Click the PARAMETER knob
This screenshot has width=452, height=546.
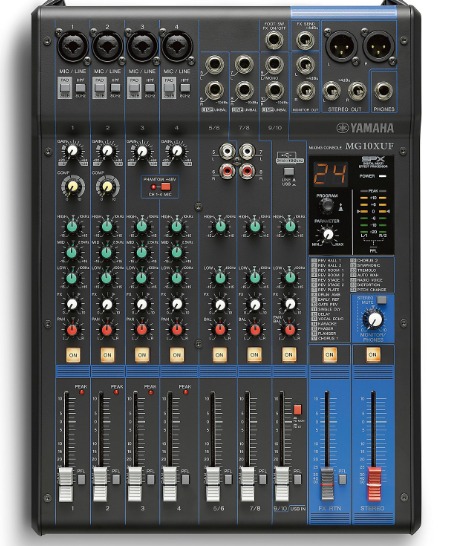pyautogui.click(x=327, y=234)
